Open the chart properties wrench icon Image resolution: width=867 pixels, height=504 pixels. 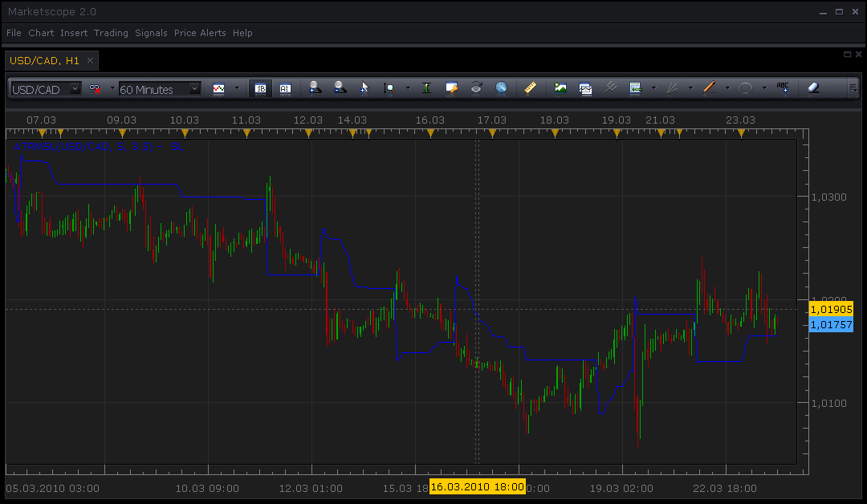pyautogui.click(x=451, y=87)
